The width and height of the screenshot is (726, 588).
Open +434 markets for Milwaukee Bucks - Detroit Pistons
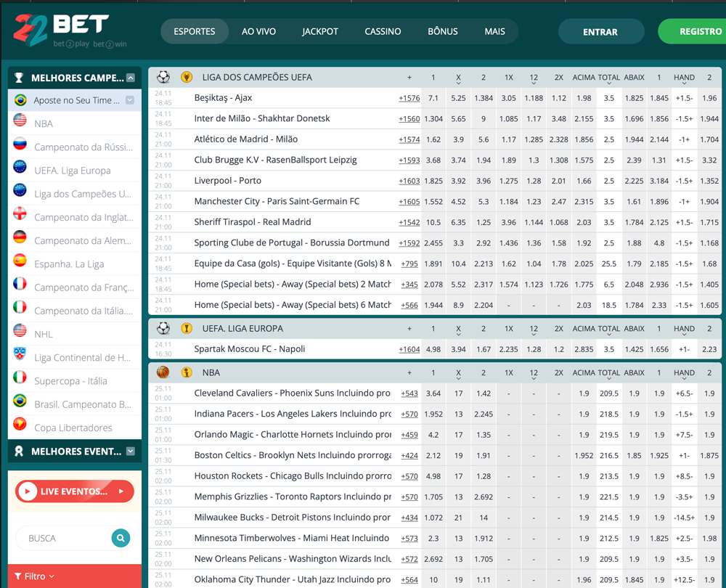(x=409, y=518)
